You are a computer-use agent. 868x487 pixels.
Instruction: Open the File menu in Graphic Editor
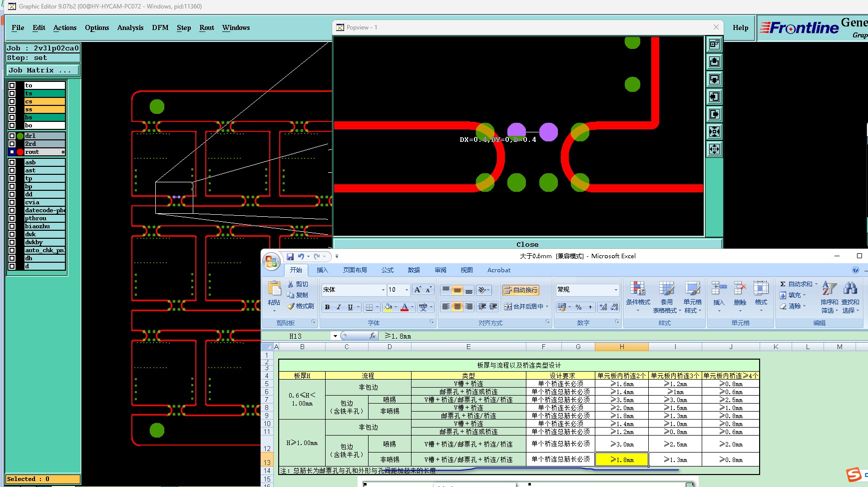(x=18, y=27)
